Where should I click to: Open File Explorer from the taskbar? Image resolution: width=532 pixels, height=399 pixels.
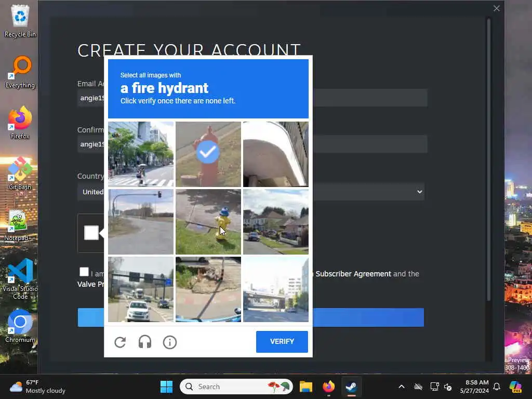point(305,387)
